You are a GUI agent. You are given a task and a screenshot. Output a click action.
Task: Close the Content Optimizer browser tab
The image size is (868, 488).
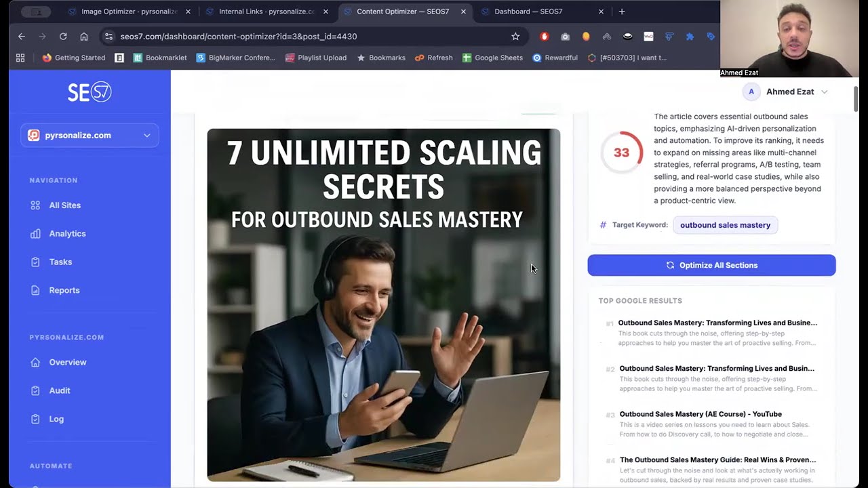click(463, 12)
